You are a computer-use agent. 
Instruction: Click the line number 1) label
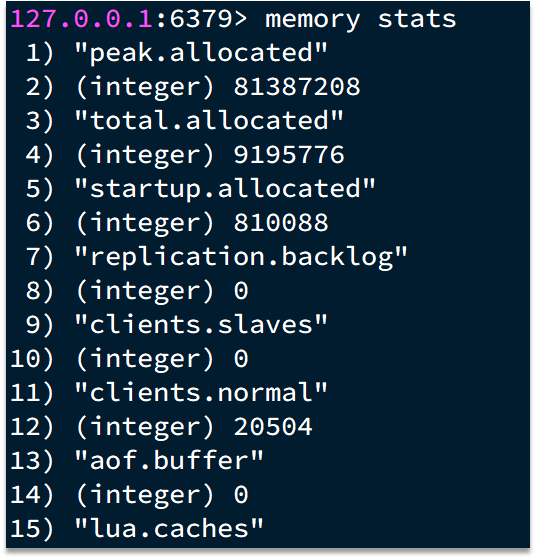click(40, 53)
